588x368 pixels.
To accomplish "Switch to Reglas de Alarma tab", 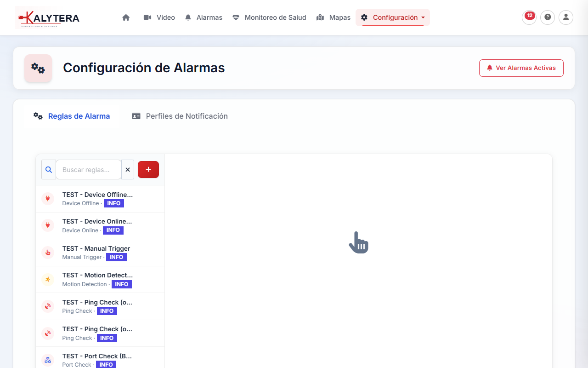I will [72, 116].
